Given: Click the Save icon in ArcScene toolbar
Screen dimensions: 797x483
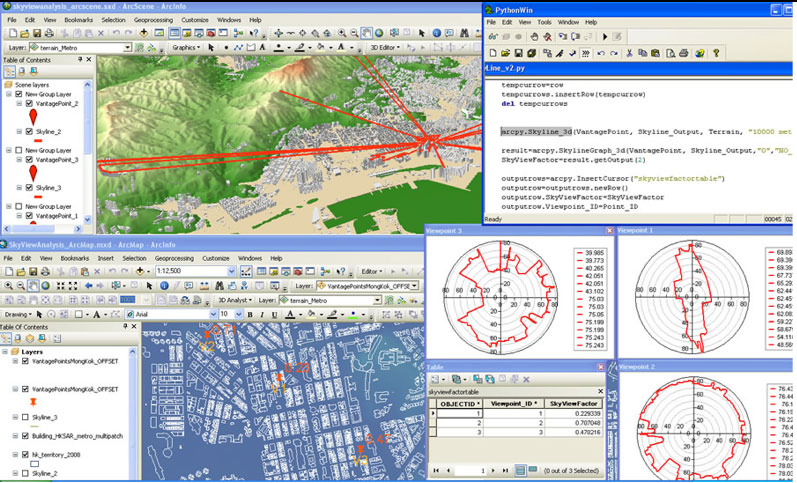Looking at the screenshot, I should pyautogui.click(x=37, y=33).
